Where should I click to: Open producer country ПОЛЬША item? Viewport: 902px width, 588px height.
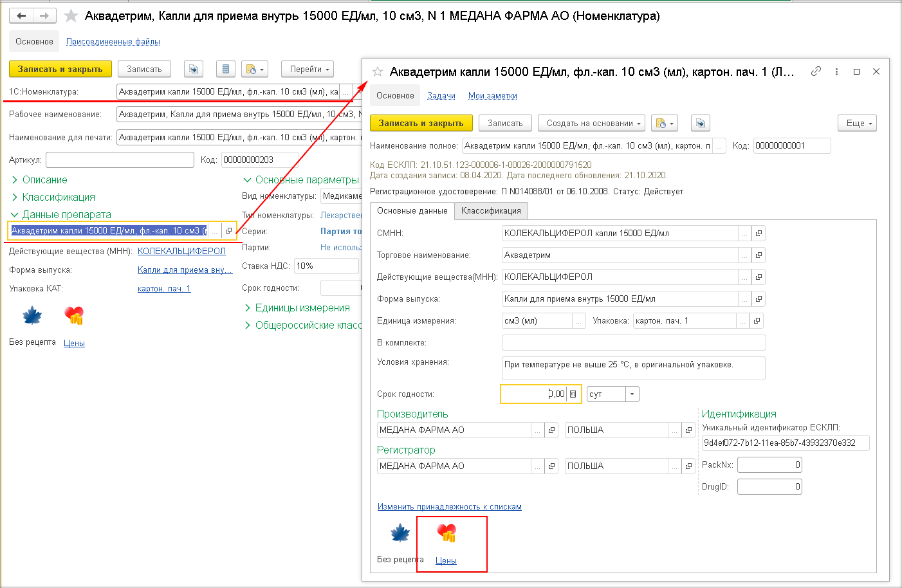click(688, 430)
